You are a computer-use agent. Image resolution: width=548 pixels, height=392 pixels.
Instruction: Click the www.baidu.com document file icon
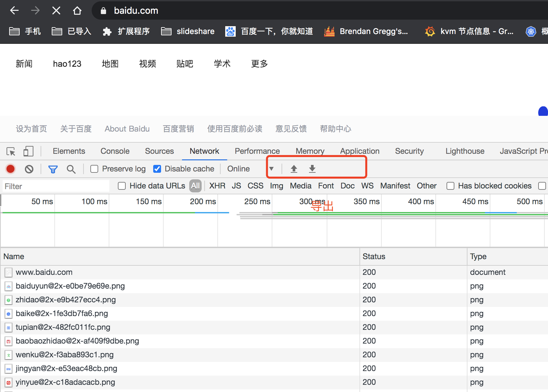pyautogui.click(x=9, y=272)
